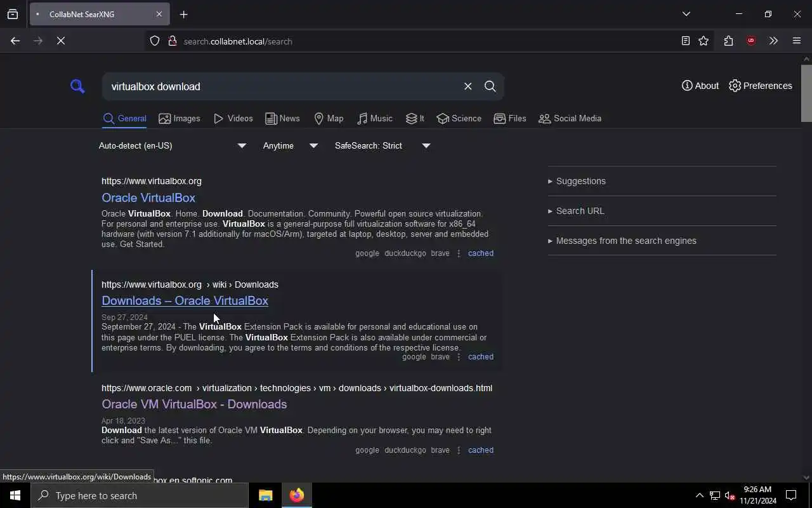Open the notifications center icon

[791, 495]
